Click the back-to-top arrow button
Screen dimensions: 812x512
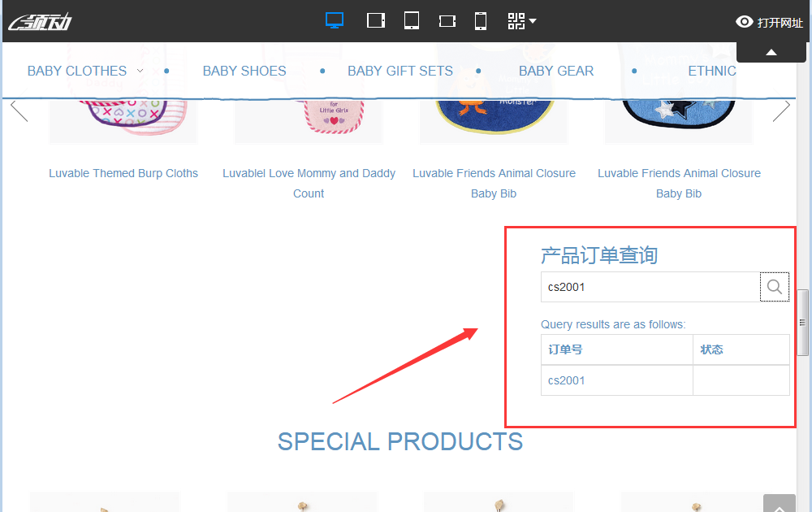pyautogui.click(x=779, y=504)
